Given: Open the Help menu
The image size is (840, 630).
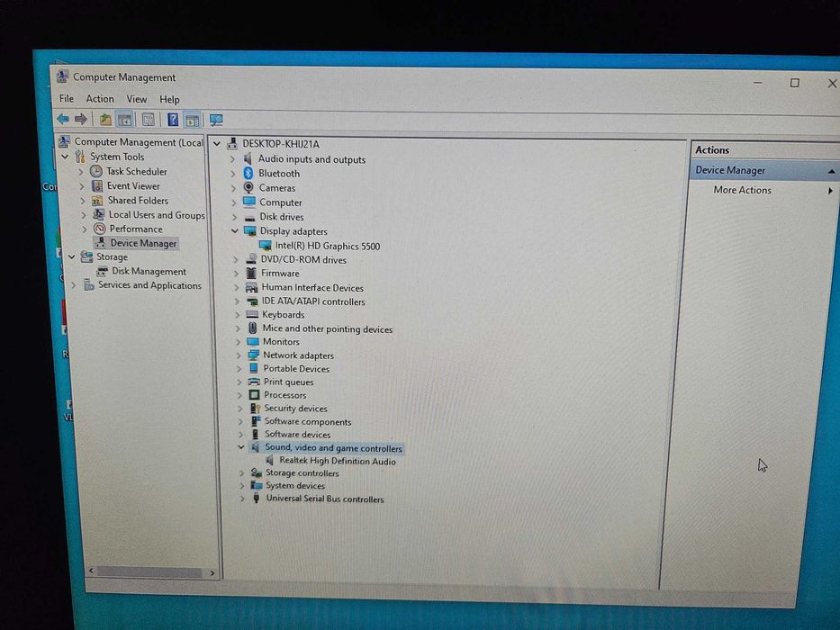Looking at the screenshot, I should (x=169, y=100).
